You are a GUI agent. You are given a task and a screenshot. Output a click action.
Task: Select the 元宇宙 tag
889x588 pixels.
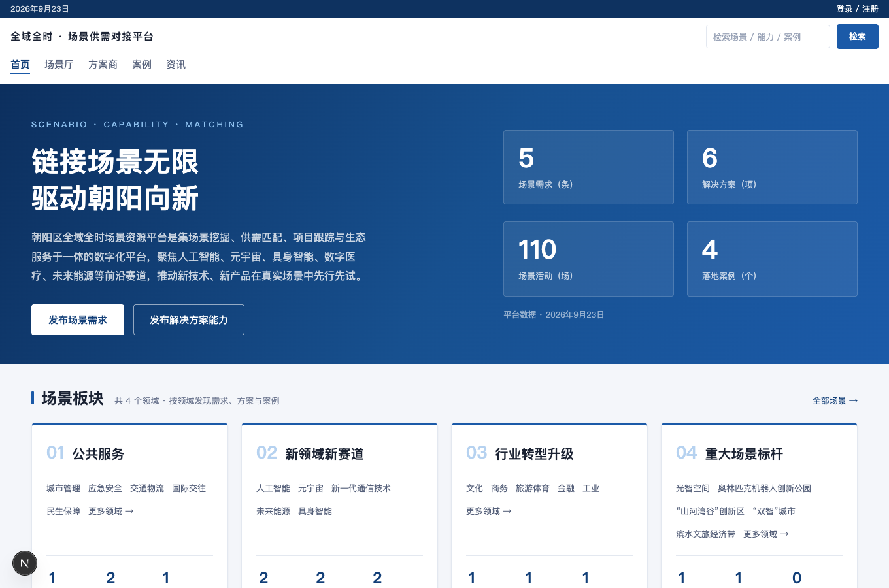[x=310, y=489]
